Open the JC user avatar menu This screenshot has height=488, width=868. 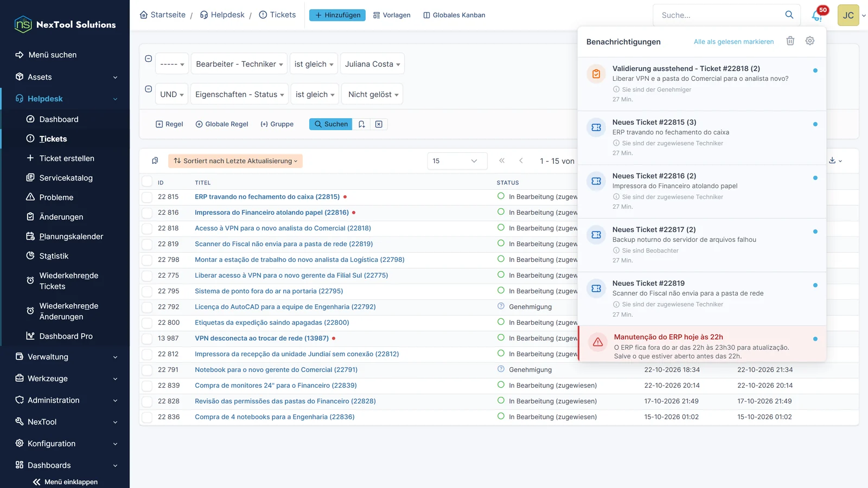click(848, 15)
